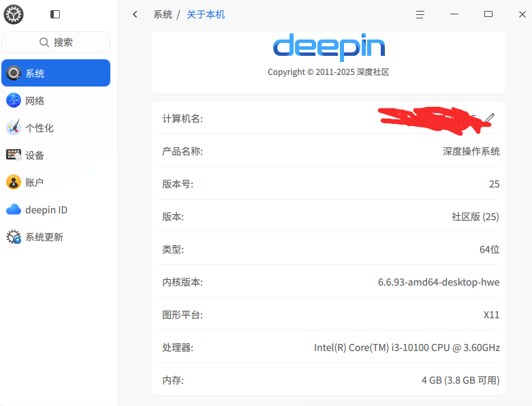Screen dimensions: 532x406
Task: Minimize the Control Center window
Action: [454, 14]
